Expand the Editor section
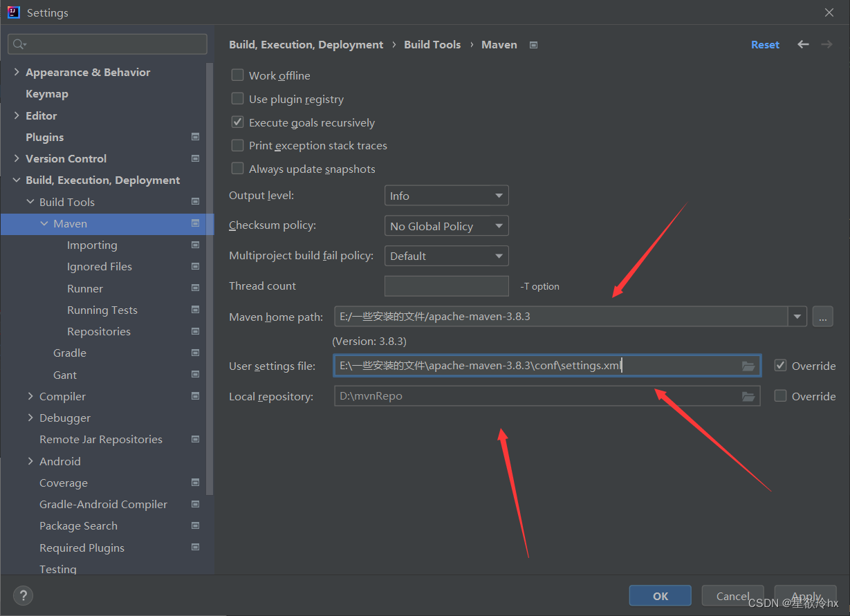This screenshot has height=616, width=850. (x=17, y=115)
